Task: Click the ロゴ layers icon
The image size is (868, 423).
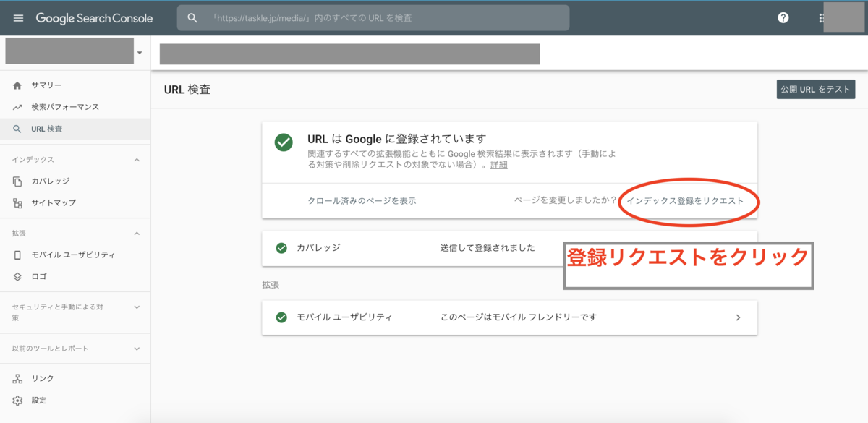Action: coord(17,276)
